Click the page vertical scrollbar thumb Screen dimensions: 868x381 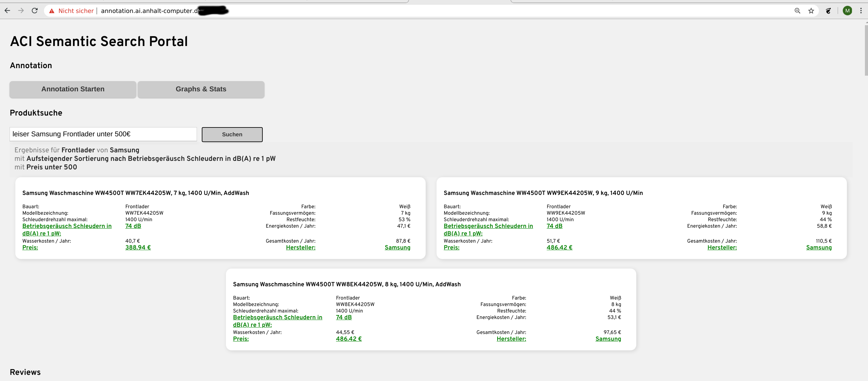[866, 50]
